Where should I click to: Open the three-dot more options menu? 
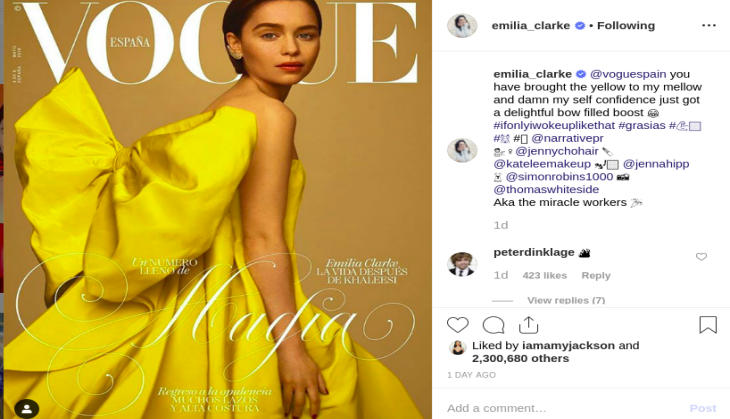point(709,26)
